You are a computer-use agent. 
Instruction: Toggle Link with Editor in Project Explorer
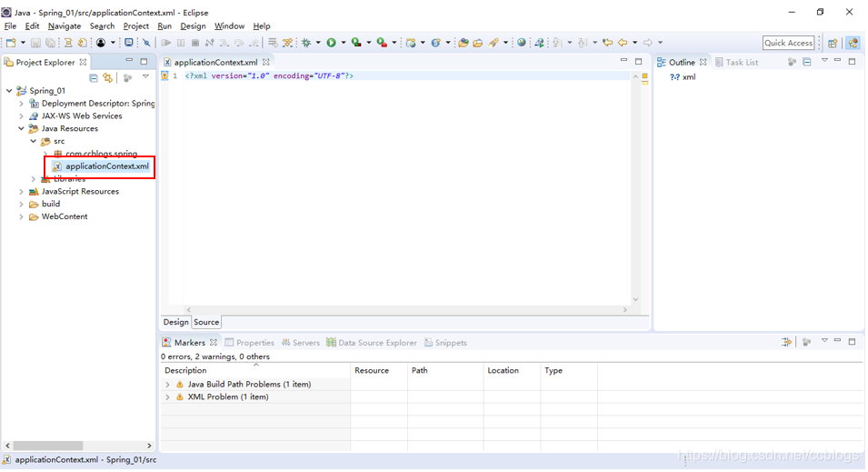click(x=107, y=78)
